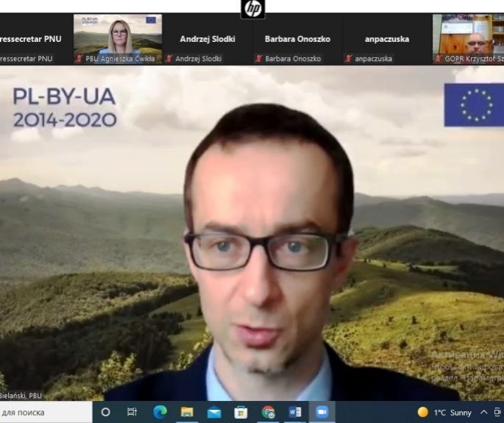This screenshot has width=504, height=423.
Task: Switch to Google Chrome on the taskbar
Action: click(268, 412)
